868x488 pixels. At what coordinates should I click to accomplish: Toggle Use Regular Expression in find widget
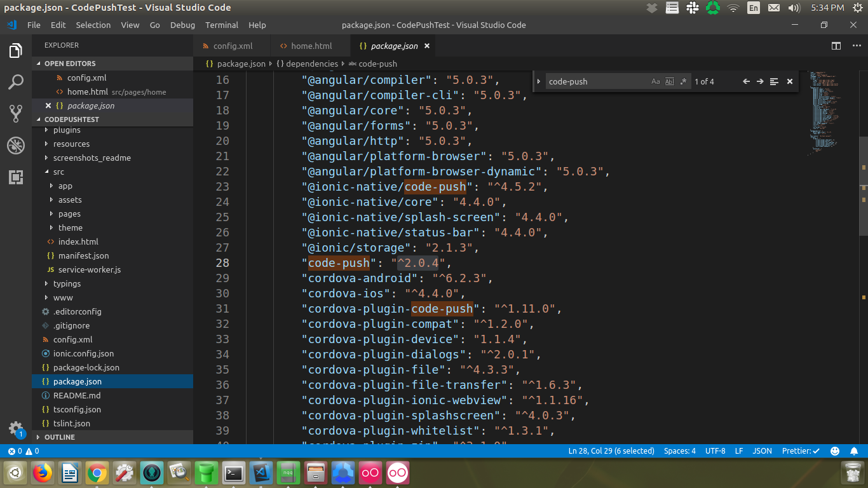click(x=684, y=81)
